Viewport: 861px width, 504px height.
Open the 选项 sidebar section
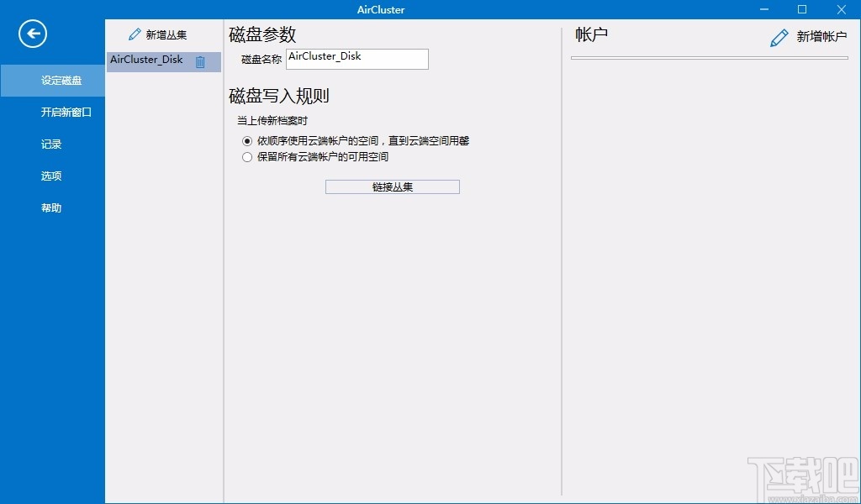[x=51, y=176]
